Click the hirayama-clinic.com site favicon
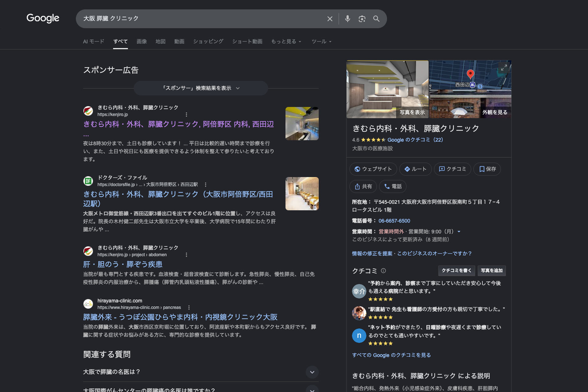The image size is (588, 392). click(x=88, y=304)
